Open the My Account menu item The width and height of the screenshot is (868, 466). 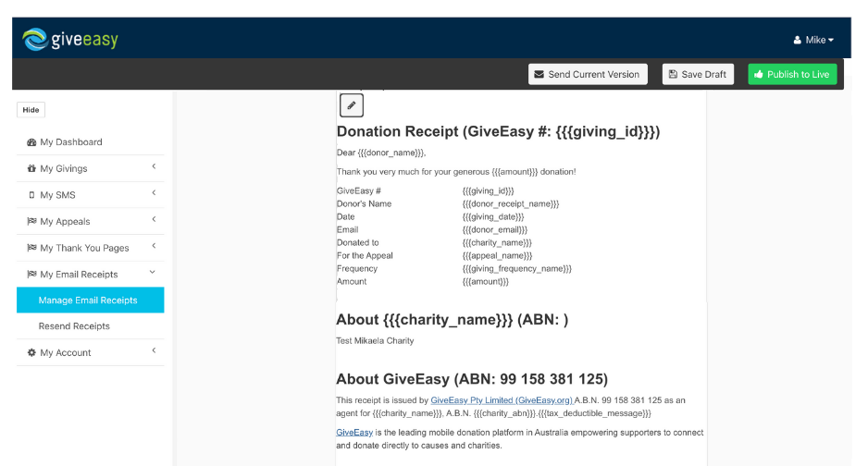pyautogui.click(x=91, y=352)
